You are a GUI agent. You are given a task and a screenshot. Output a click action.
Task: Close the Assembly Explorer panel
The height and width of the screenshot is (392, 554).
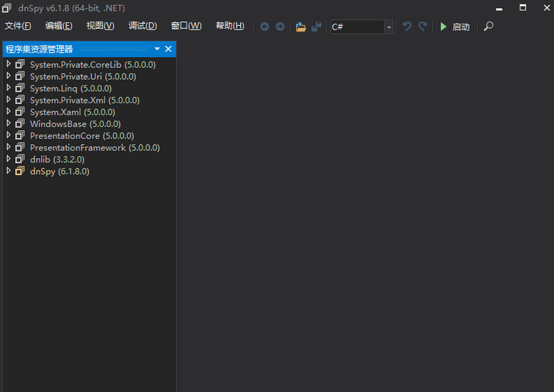pos(168,49)
